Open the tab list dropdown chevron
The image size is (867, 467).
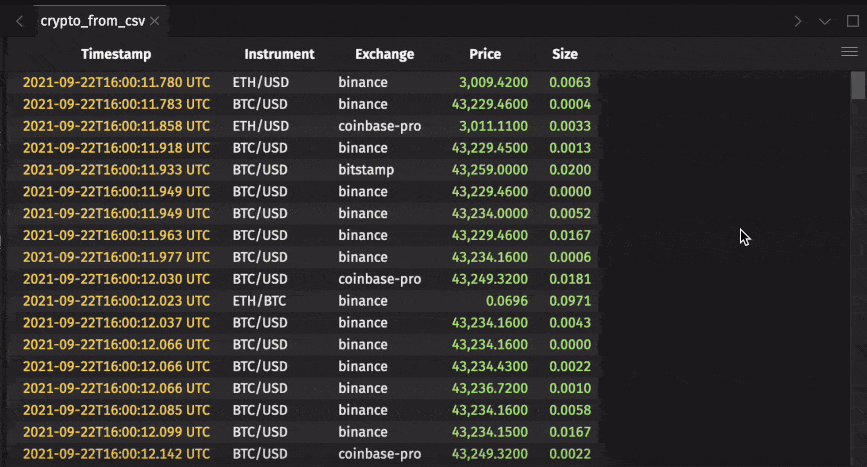point(825,21)
